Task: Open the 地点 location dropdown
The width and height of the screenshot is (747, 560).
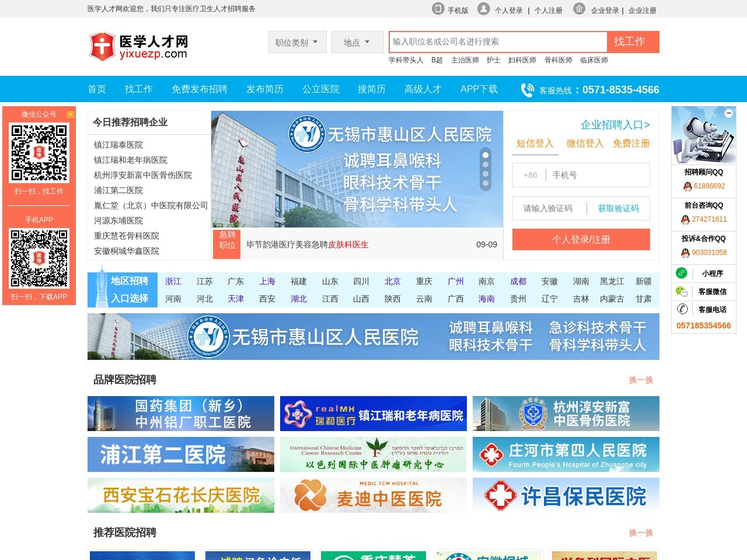Action: [x=357, y=42]
